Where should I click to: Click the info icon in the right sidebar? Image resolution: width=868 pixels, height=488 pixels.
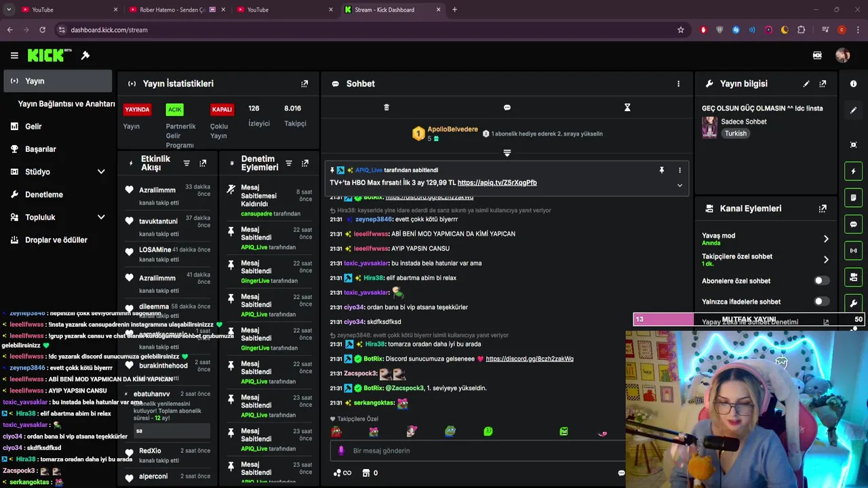click(x=853, y=83)
